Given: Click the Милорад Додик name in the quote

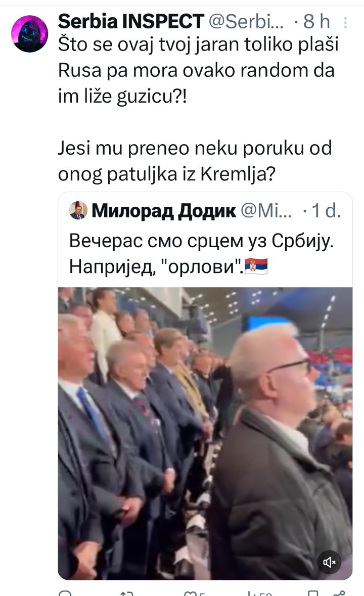Looking at the screenshot, I should (x=164, y=211).
